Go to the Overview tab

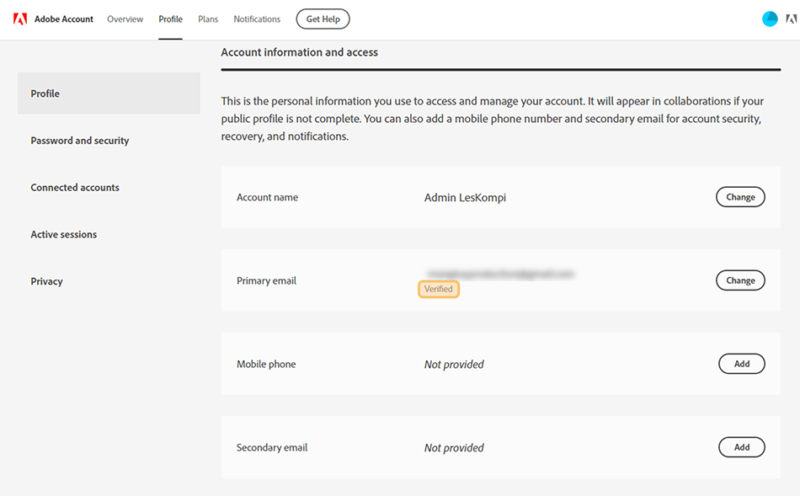(125, 19)
